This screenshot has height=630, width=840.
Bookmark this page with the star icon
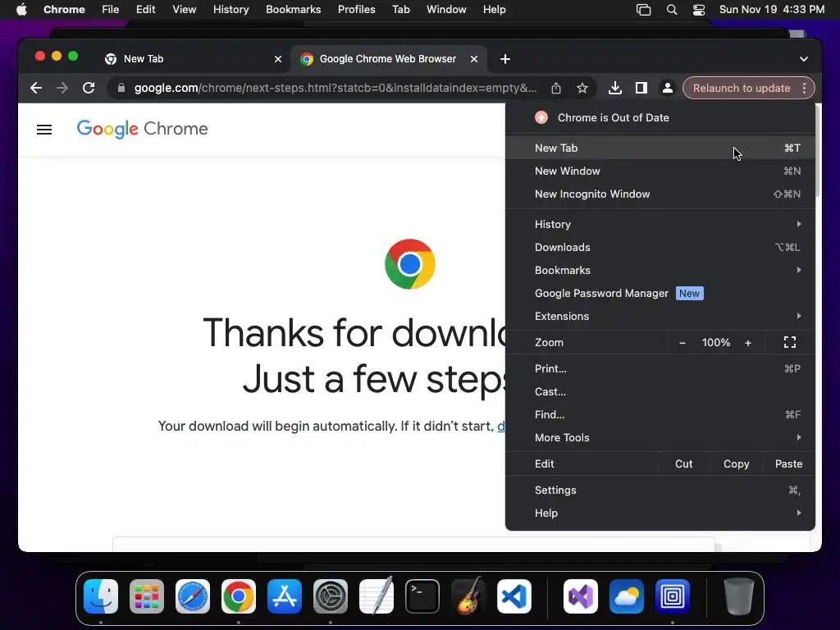point(582,88)
